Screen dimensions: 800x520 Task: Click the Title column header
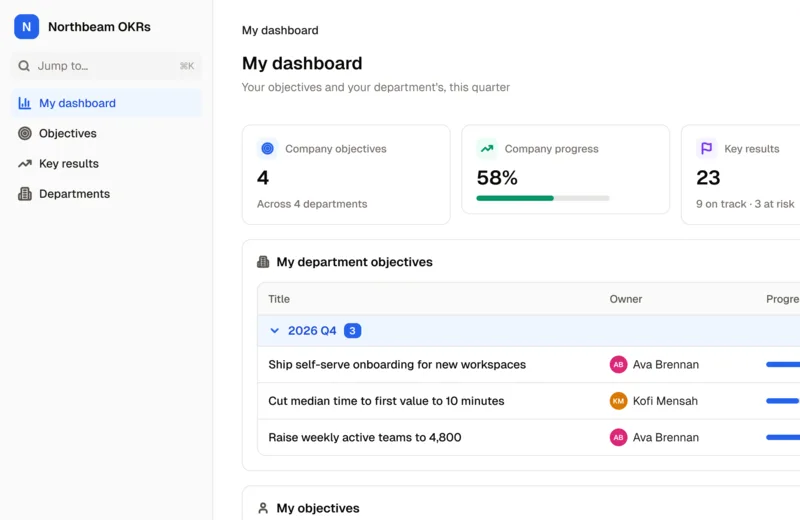click(x=279, y=299)
